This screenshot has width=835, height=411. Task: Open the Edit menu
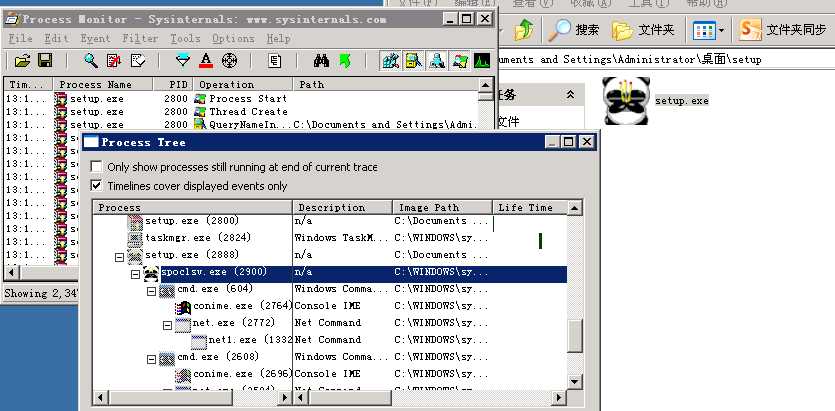(56, 38)
